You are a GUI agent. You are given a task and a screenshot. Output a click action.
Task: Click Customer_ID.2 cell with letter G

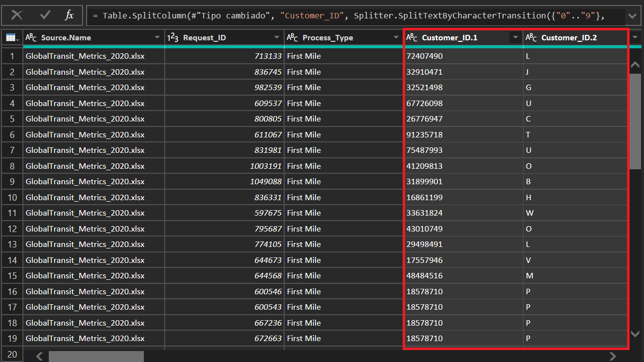coord(575,88)
